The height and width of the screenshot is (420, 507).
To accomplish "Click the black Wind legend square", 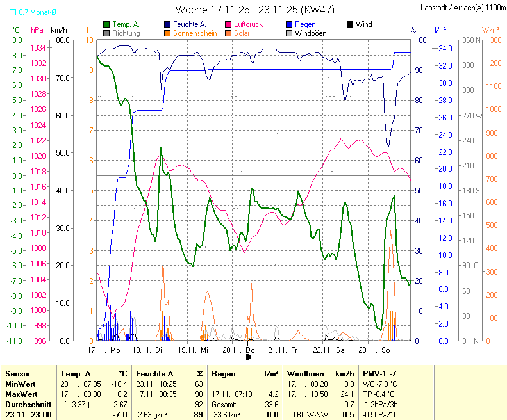I will 349,24.
